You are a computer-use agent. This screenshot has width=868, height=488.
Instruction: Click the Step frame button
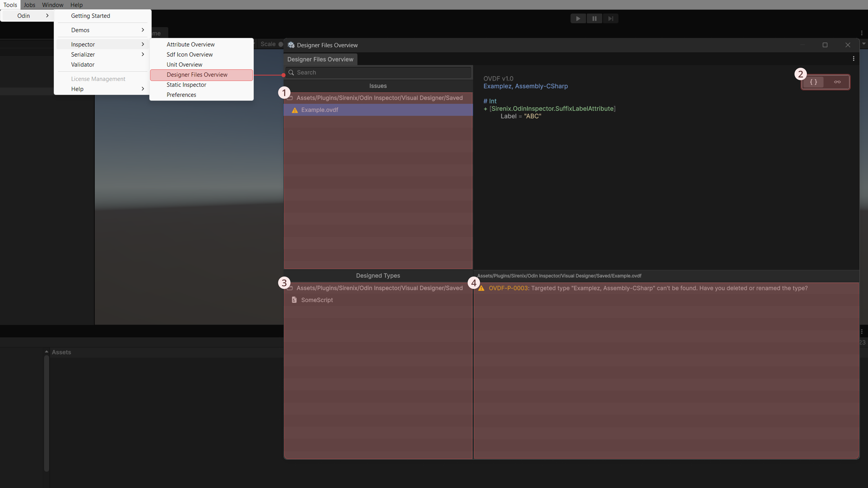(x=611, y=19)
